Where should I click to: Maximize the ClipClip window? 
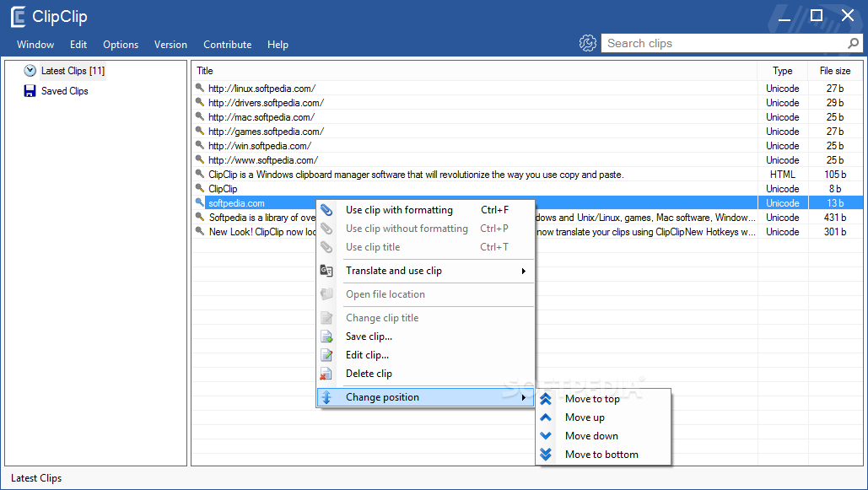(x=816, y=15)
